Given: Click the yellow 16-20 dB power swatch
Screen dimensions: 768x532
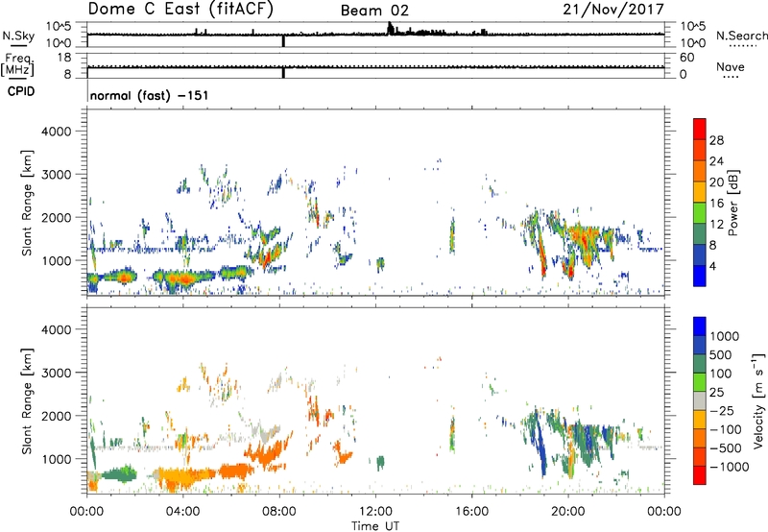Looking at the screenshot, I should point(700,191).
